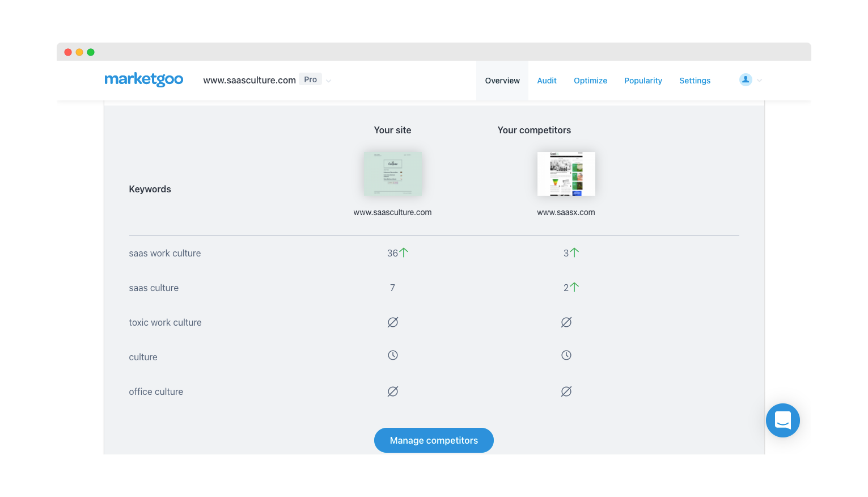
Task: Expand the site selector dropdown chevron
Action: (x=329, y=81)
